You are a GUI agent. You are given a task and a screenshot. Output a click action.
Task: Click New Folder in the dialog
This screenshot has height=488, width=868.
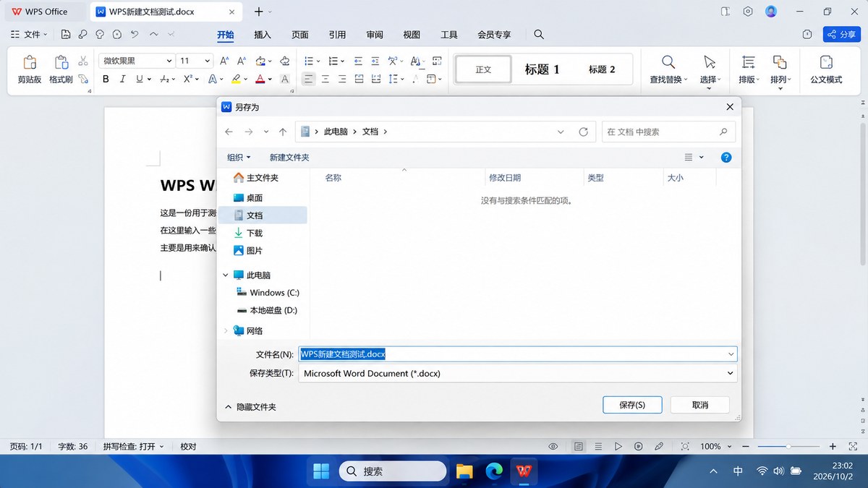[289, 157]
